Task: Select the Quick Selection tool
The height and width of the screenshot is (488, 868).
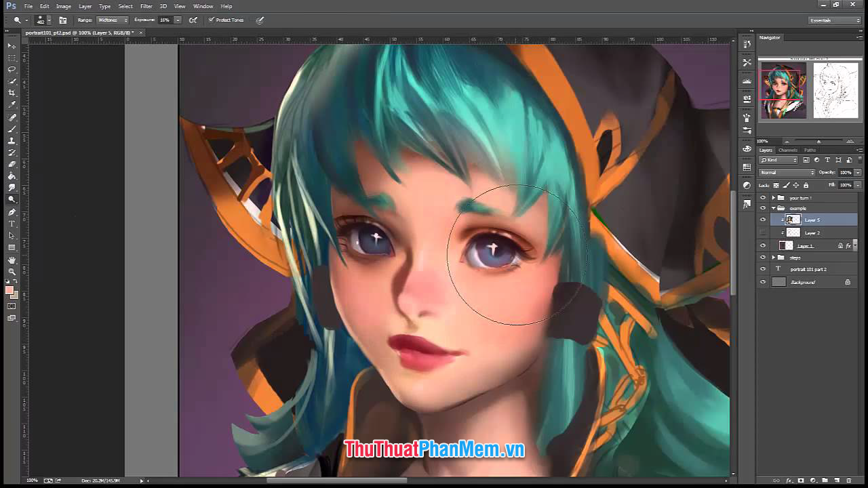Action: pos(12,81)
